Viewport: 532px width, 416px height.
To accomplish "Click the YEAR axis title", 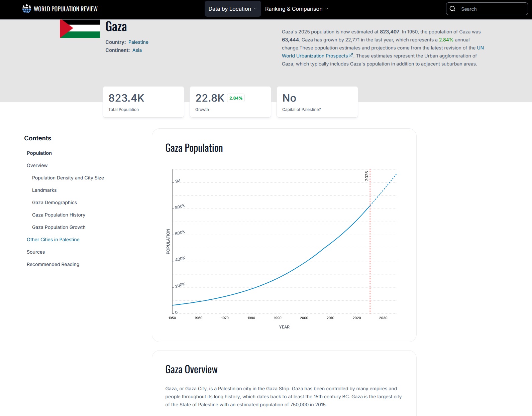I will pos(284,327).
